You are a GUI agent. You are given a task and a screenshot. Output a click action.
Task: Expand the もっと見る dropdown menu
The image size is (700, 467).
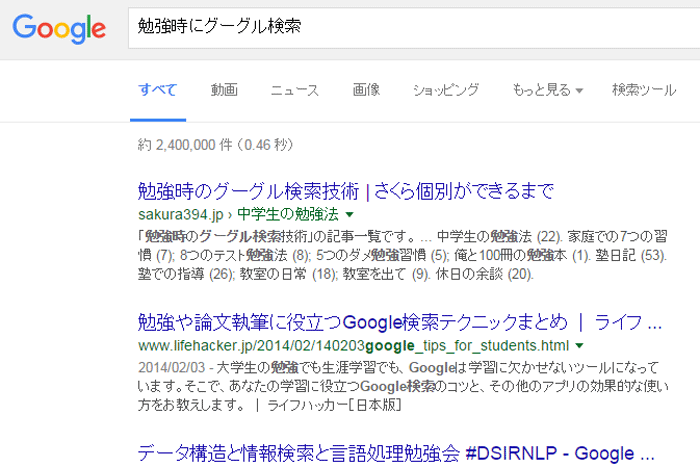[x=547, y=90]
